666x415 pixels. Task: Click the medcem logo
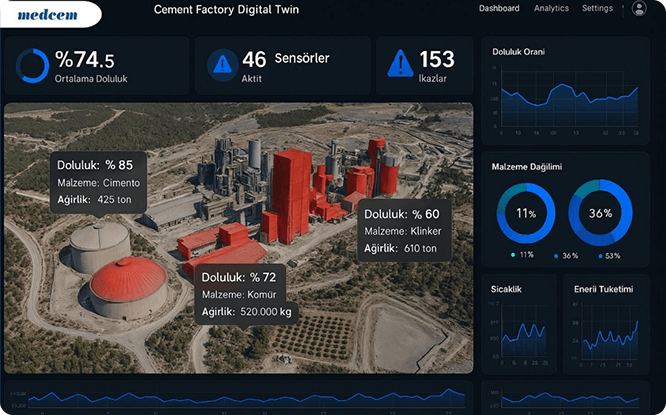48,15
